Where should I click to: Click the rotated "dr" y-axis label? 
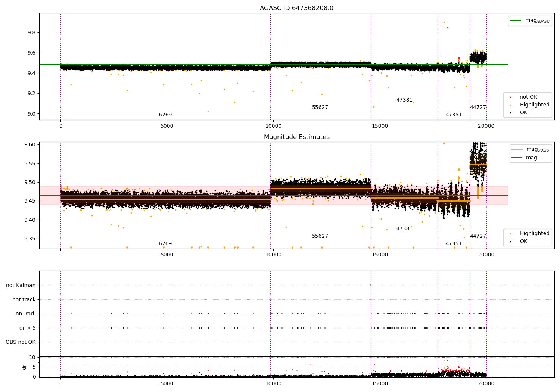click(x=24, y=367)
